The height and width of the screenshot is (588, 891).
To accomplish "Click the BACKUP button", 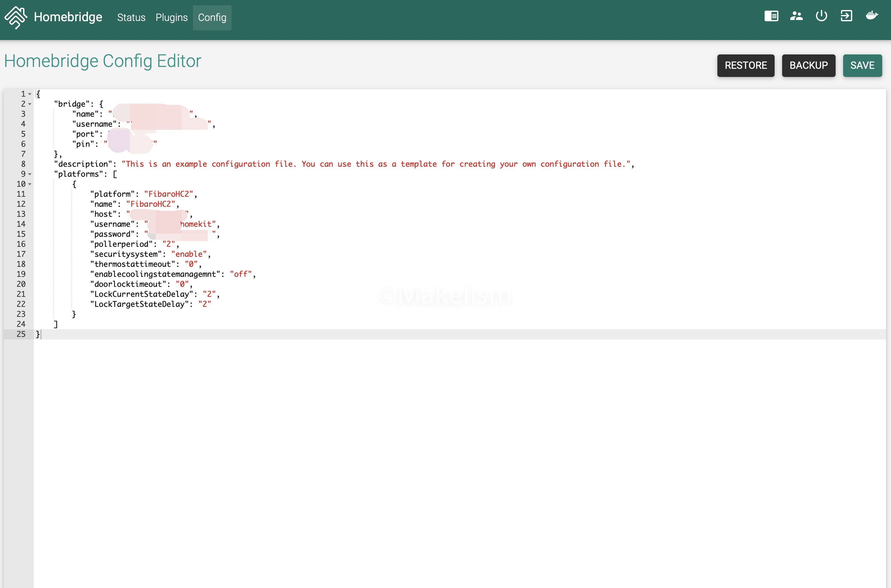I will (x=808, y=66).
